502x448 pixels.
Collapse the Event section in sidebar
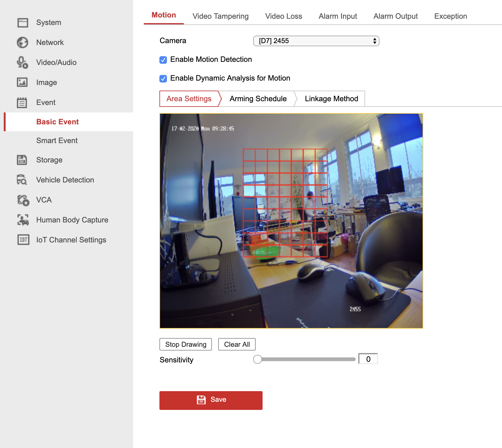tap(46, 102)
